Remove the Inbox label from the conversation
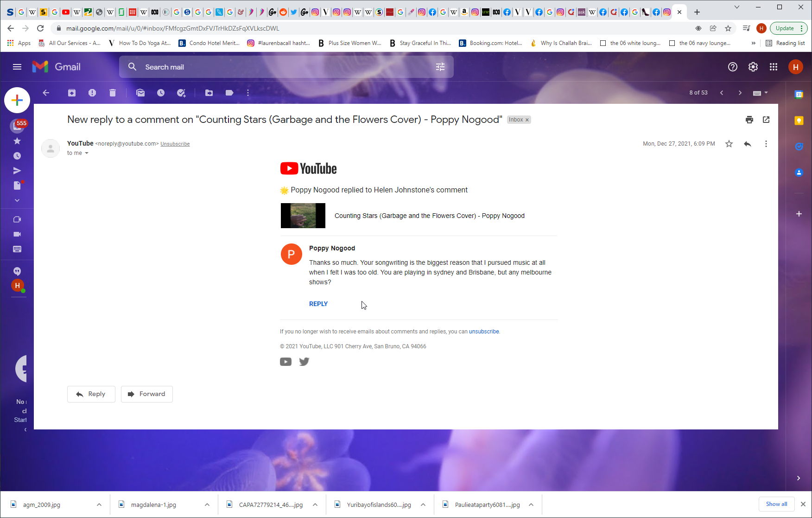 tap(527, 120)
